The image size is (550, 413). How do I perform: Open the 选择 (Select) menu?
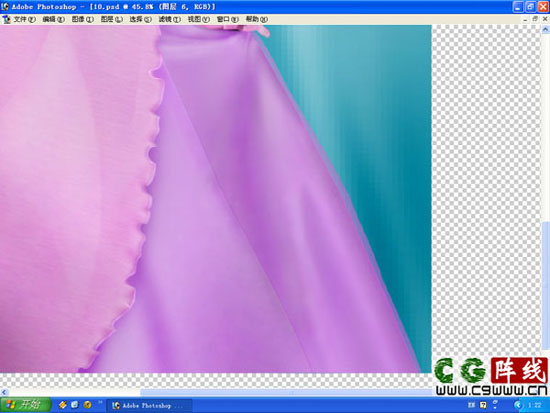141,19
